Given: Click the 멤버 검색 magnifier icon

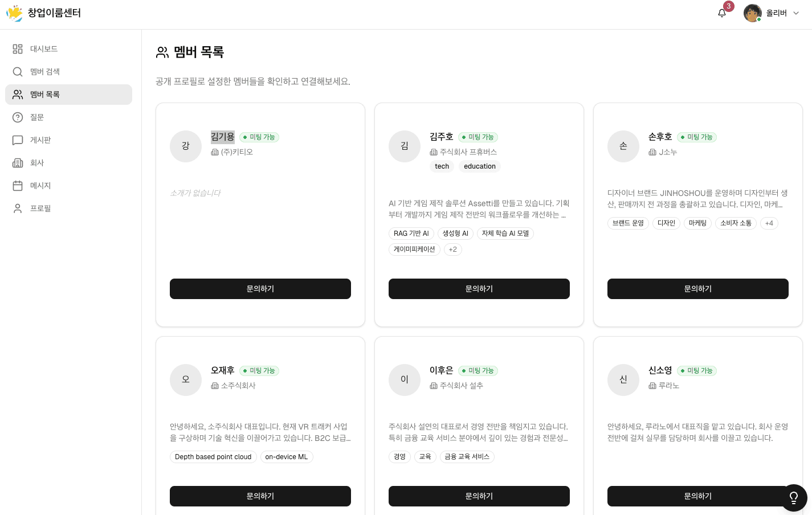Looking at the screenshot, I should pos(18,72).
